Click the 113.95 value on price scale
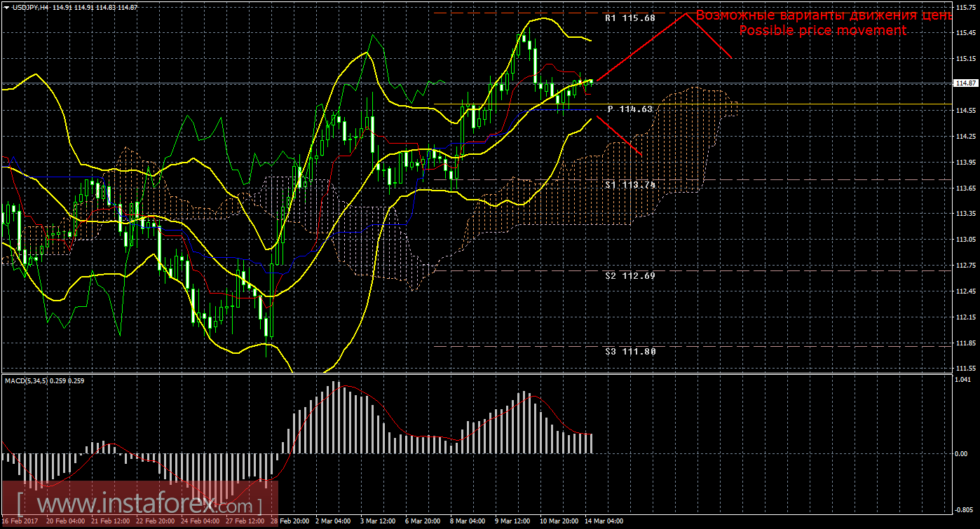 pyautogui.click(x=966, y=163)
